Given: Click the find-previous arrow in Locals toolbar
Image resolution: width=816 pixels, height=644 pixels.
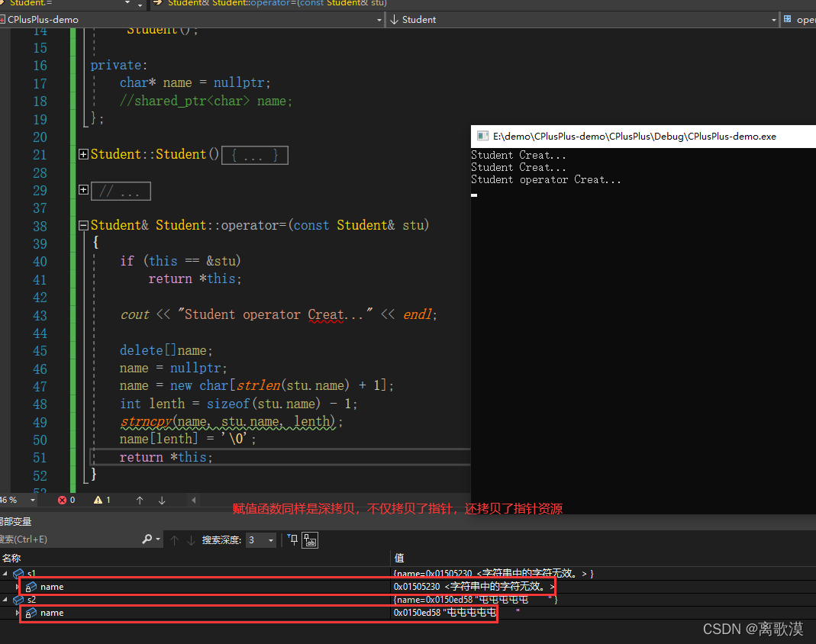Looking at the screenshot, I should [174, 540].
